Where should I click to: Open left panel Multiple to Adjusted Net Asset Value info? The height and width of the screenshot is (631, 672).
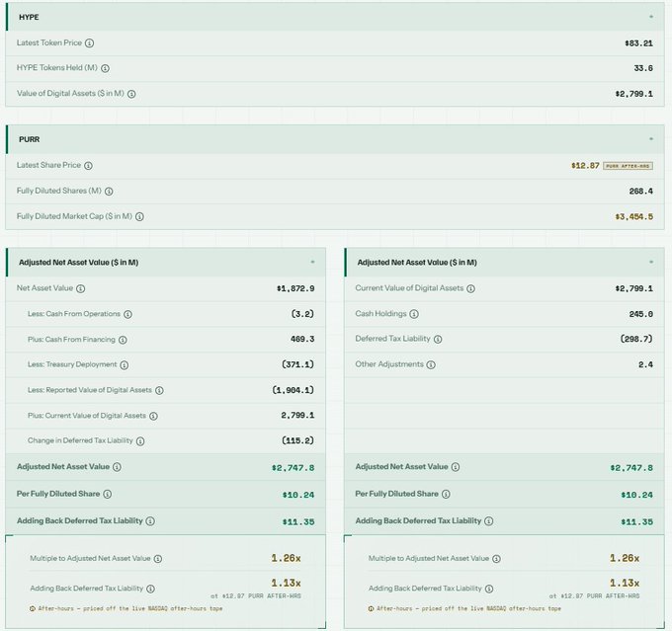pos(158,559)
